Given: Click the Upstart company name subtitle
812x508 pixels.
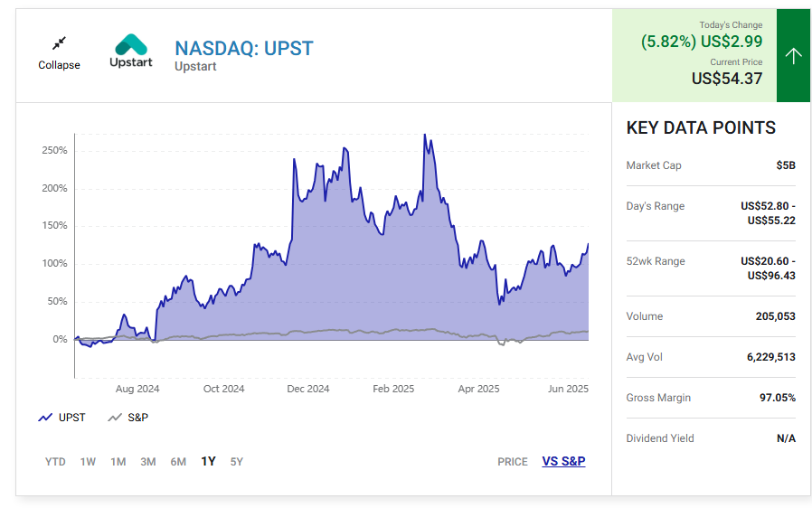Looking at the screenshot, I should tap(195, 66).
